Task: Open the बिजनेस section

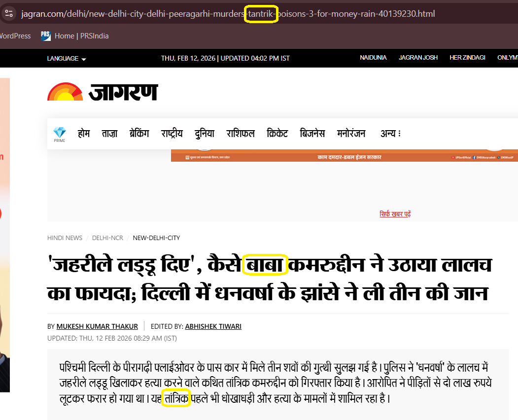Action: tap(312, 134)
